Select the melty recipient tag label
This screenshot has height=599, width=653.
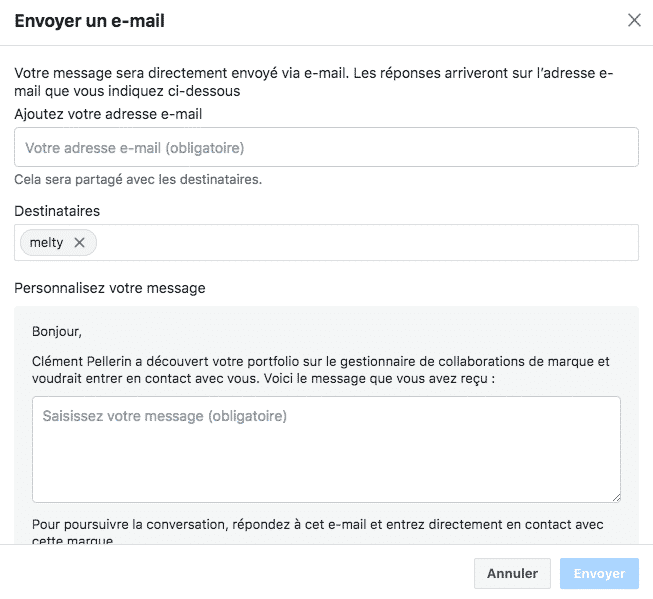(x=47, y=242)
